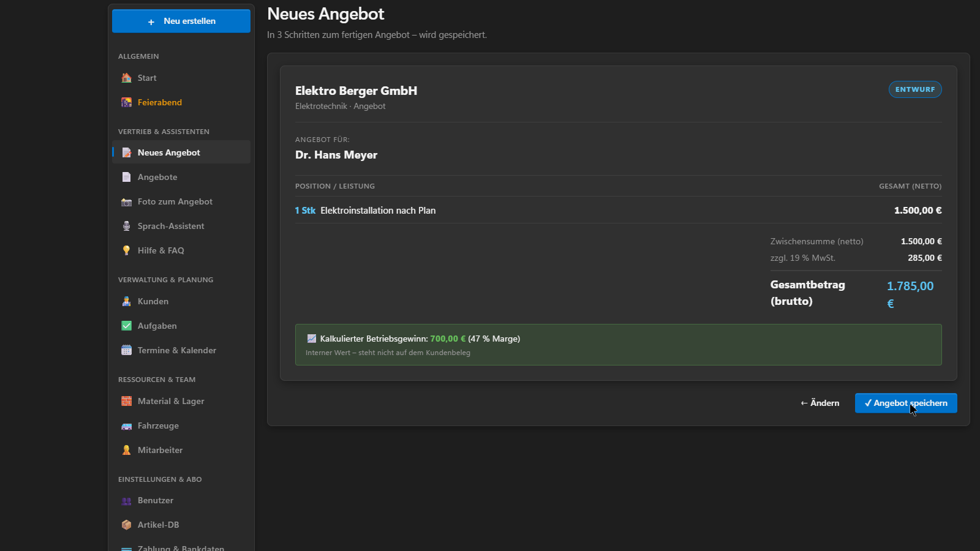The width and height of the screenshot is (980, 551).
Task: Click the calendar icon for Termine & Kalender
Action: pyautogui.click(x=126, y=350)
